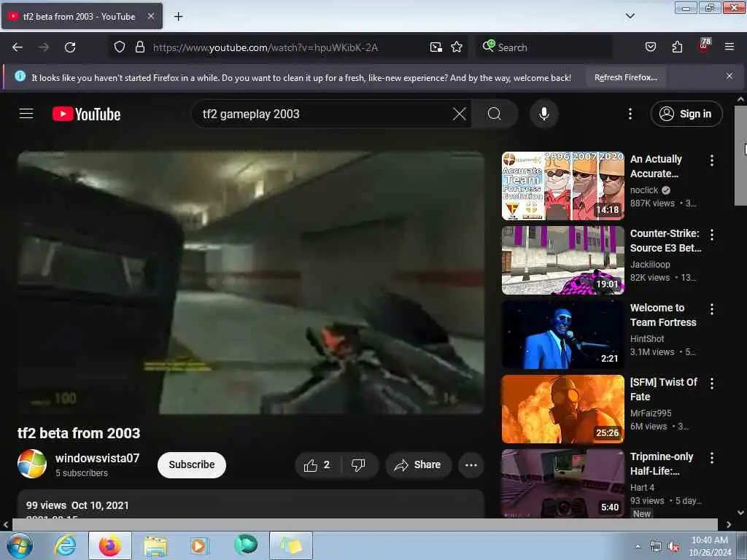Click the Share button
The height and width of the screenshot is (560, 747).
[x=418, y=464]
